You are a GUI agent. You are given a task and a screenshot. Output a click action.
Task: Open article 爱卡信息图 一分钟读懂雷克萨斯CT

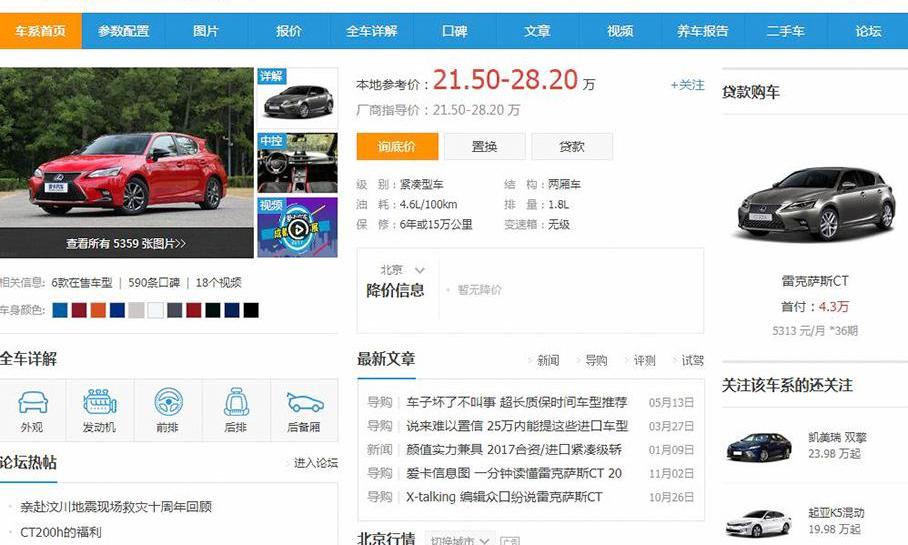click(x=514, y=474)
